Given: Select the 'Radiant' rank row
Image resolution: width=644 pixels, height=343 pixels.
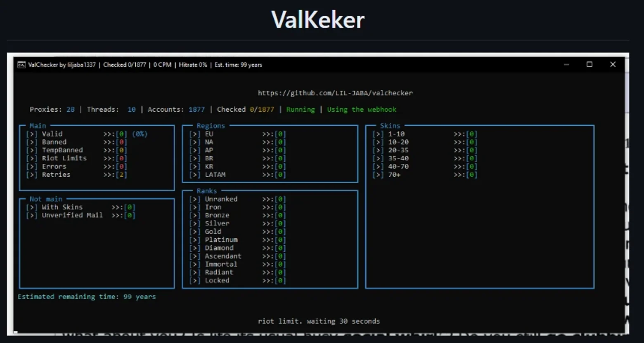Looking at the screenshot, I should [237, 273].
